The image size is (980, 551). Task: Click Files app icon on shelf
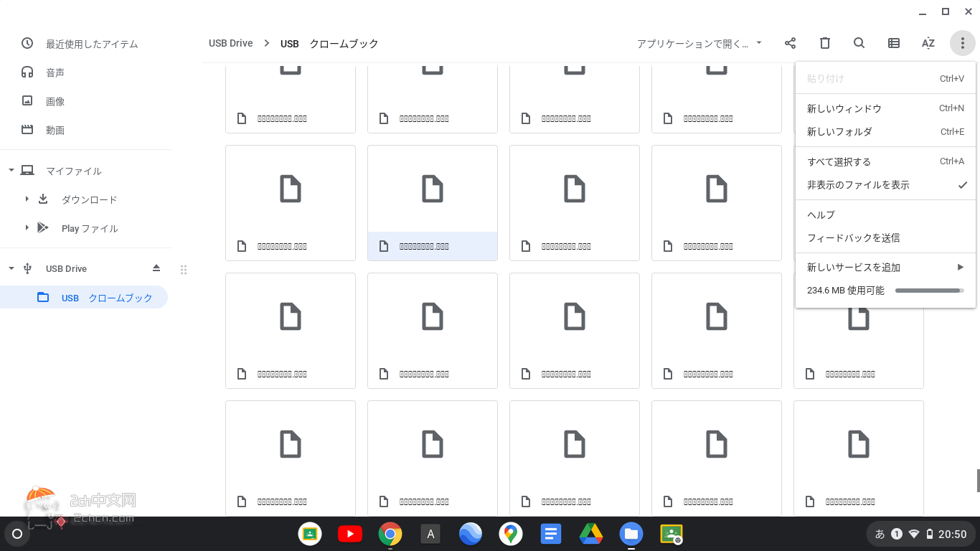[631, 534]
